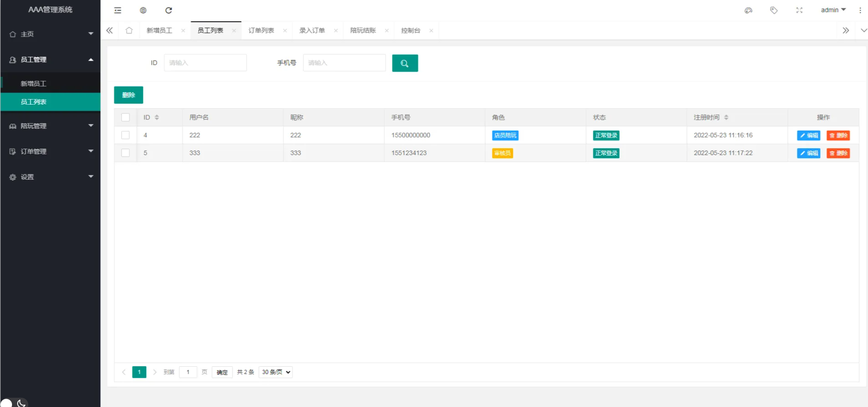Refresh the page using the reload icon
This screenshot has height=407, width=868.
(168, 10)
